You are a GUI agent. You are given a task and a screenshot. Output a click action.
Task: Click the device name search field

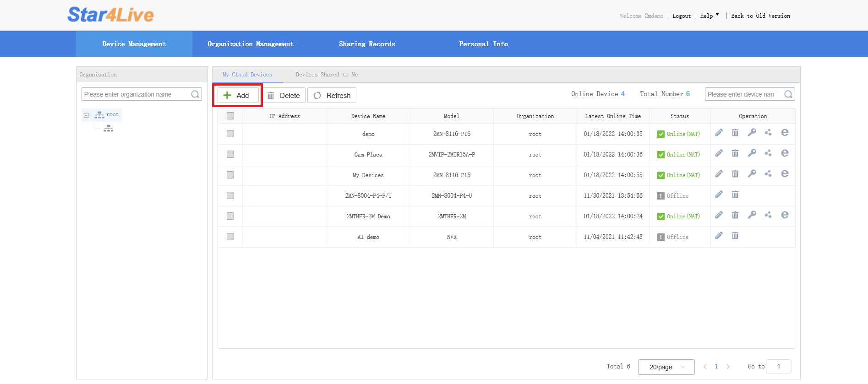742,94
